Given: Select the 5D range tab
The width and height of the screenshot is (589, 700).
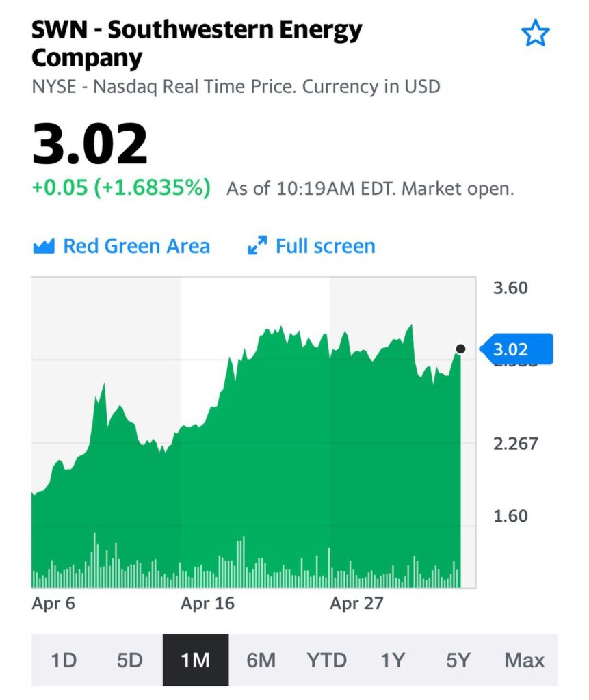Looking at the screenshot, I should click(x=129, y=660).
